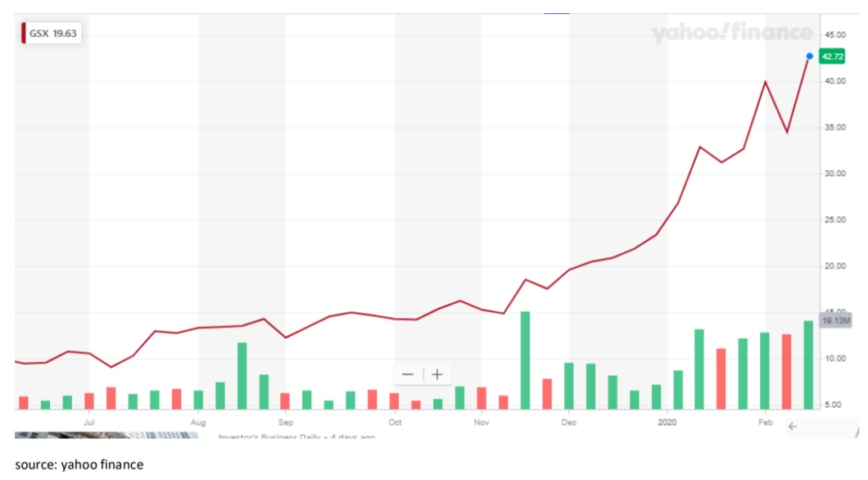868x480 pixels.
Task: Click the tallest green volume bar in mid-November
Action: [525, 360]
